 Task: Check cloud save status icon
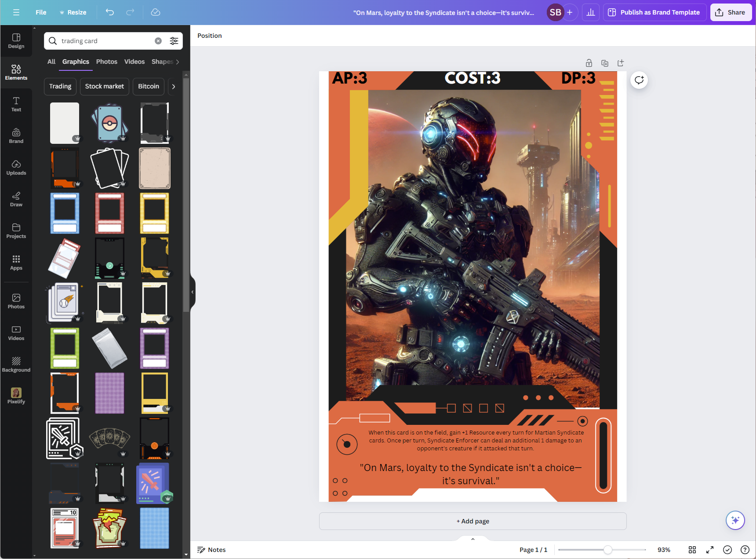(156, 12)
